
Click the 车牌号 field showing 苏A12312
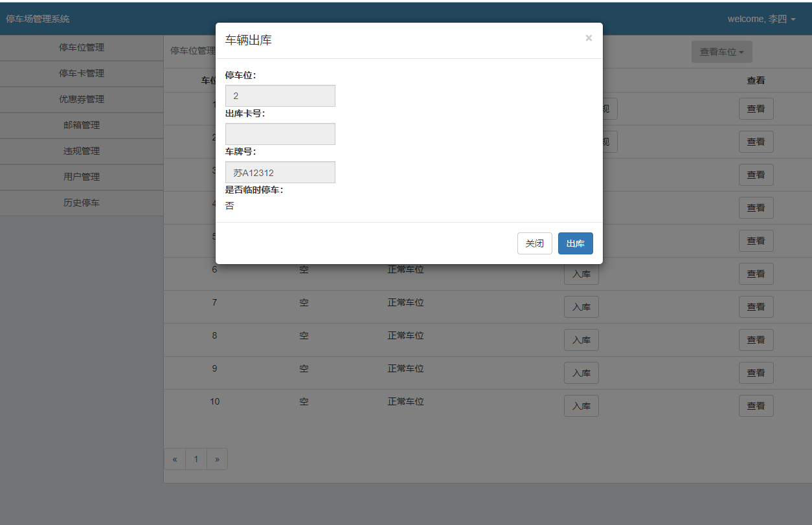click(280, 172)
